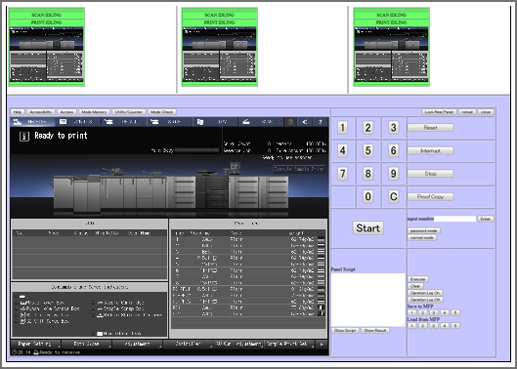Tap the C clear key on keypad

(393, 197)
